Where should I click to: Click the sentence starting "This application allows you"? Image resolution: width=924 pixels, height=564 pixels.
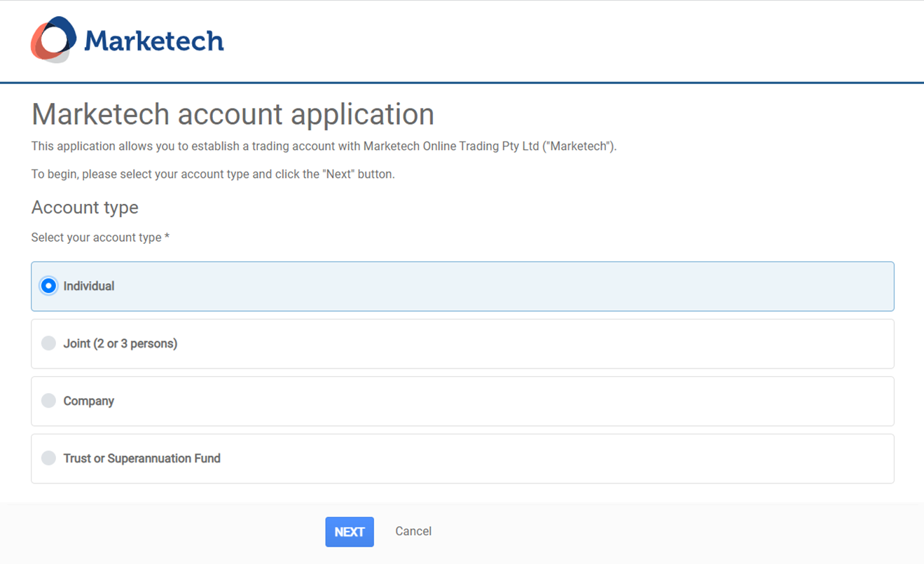point(324,146)
